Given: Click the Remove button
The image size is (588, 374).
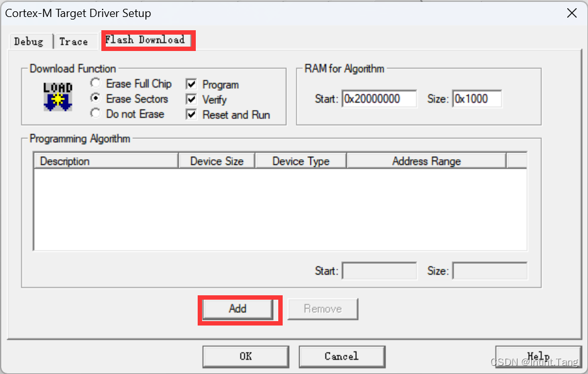Looking at the screenshot, I should pos(322,309).
